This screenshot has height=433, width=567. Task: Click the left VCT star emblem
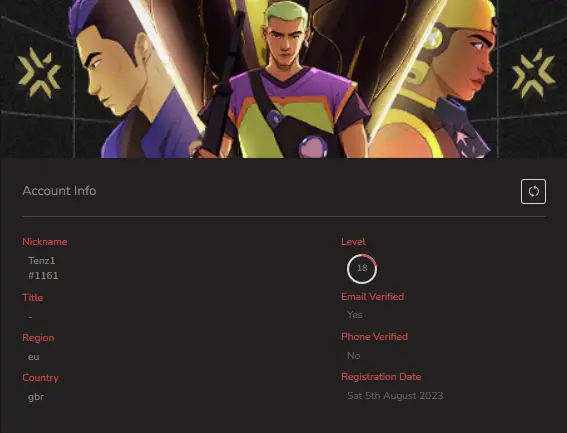coord(39,73)
